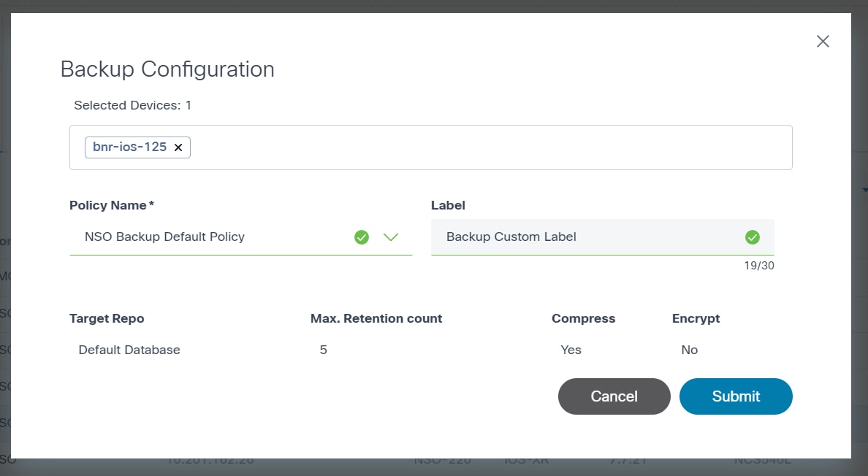
Task: Click the Selected Devices count text
Action: [x=133, y=105]
